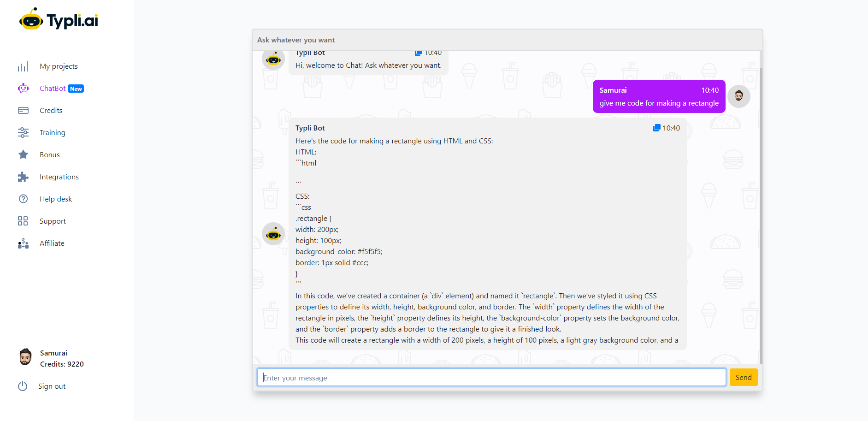Click the Credits: 9220 text
This screenshot has height=421, width=868.
click(x=61, y=364)
